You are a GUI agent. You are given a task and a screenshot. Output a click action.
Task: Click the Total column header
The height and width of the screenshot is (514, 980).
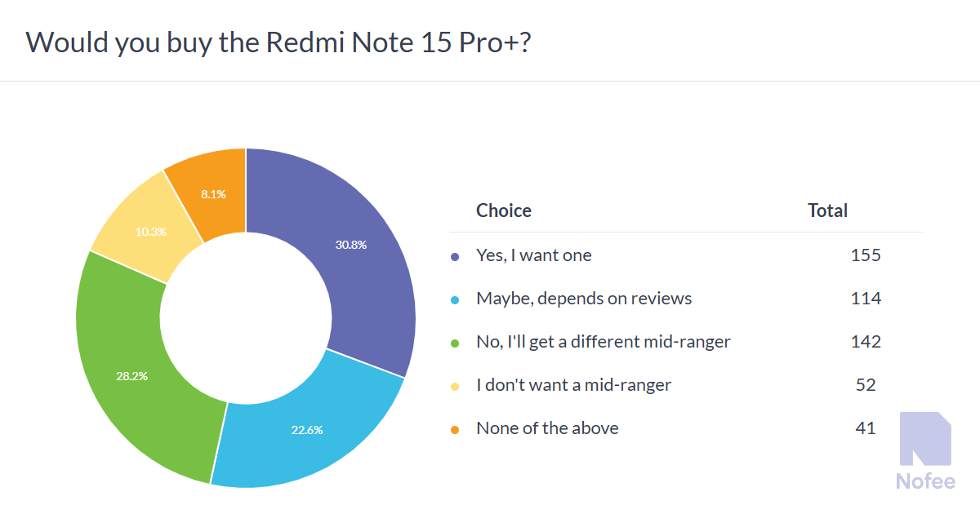pyautogui.click(x=827, y=210)
